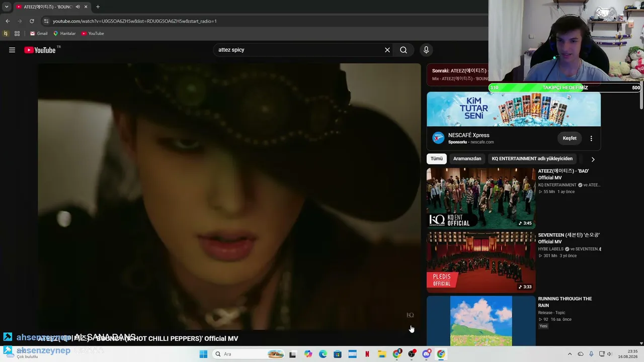The width and height of the screenshot is (644, 362).
Task: Select the Tümü filter chip
Action: coord(436,159)
